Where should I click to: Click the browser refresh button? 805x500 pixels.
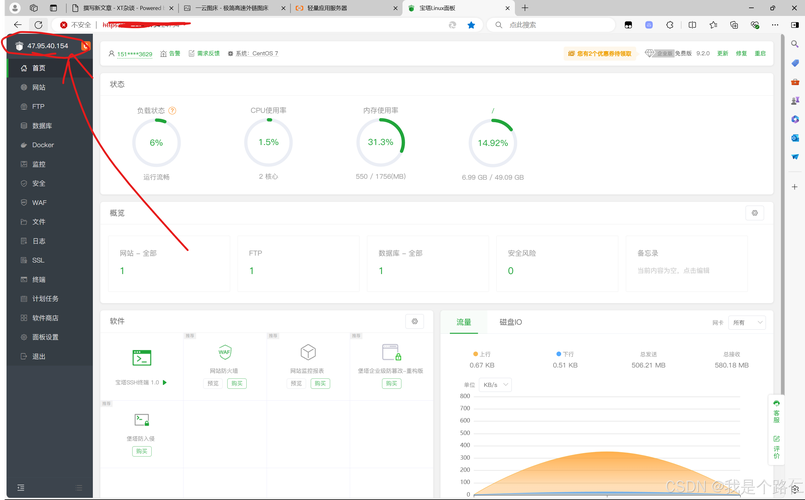click(39, 25)
